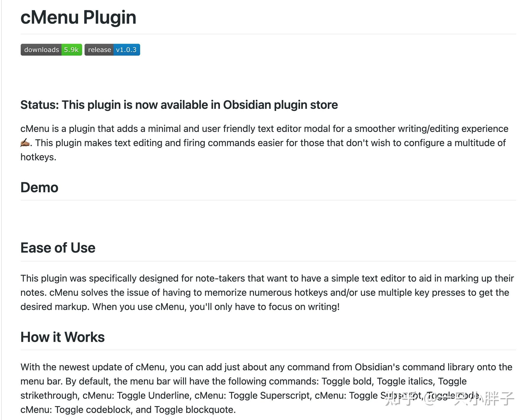Click the green 5.9k download count
528x420 pixels.
click(71, 50)
